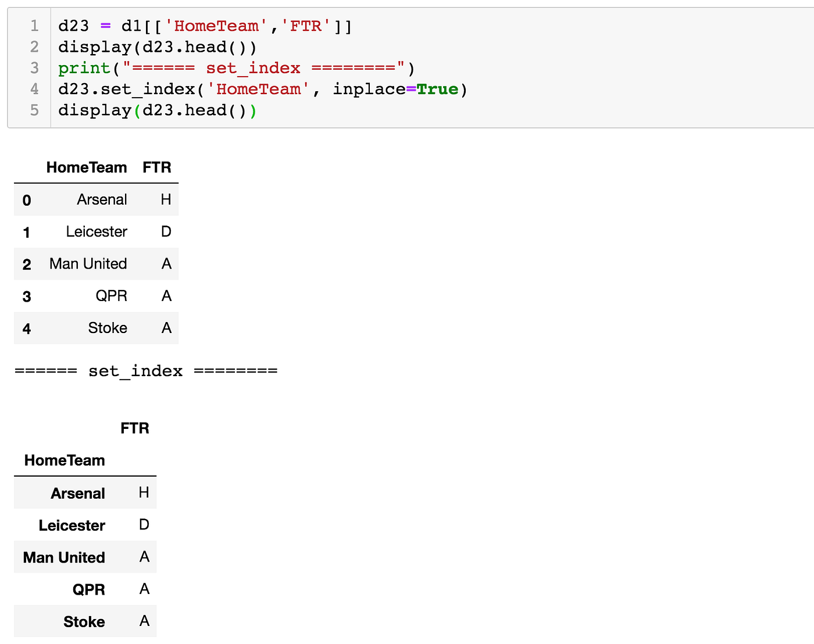Image resolution: width=814 pixels, height=644 pixels.
Task: Click line number 1 in the code gutter
Action: coord(35,26)
